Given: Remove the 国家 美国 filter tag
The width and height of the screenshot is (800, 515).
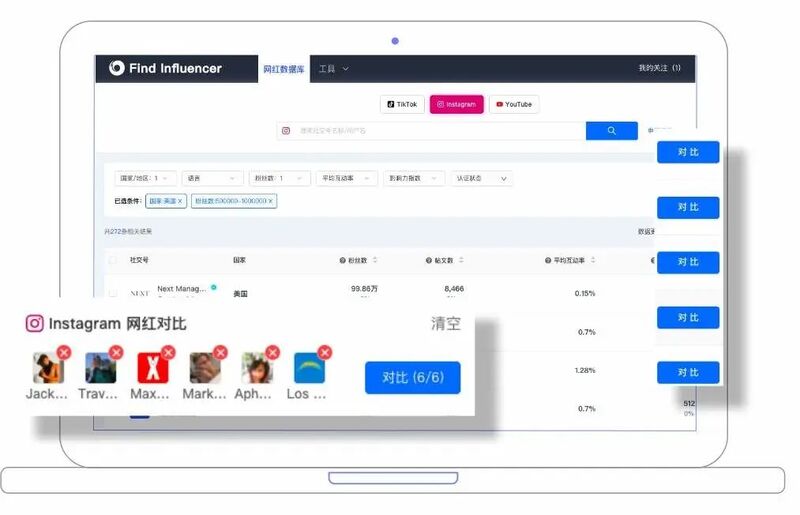Looking at the screenshot, I should pos(180,201).
